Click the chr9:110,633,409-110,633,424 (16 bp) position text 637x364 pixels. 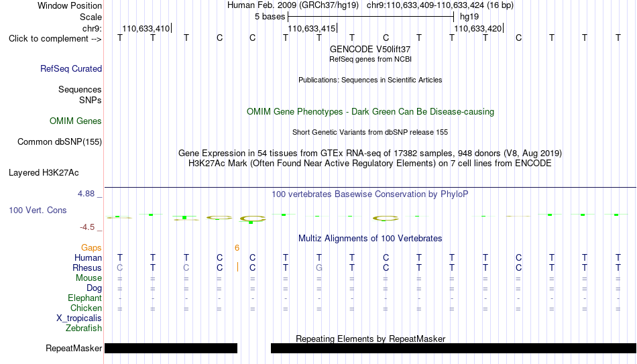[x=440, y=5]
